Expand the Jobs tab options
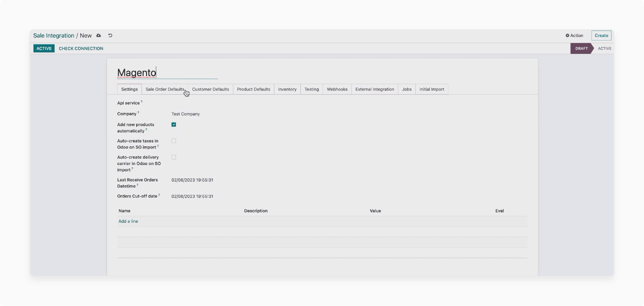Viewport: 644px width, 306px height. click(x=407, y=89)
